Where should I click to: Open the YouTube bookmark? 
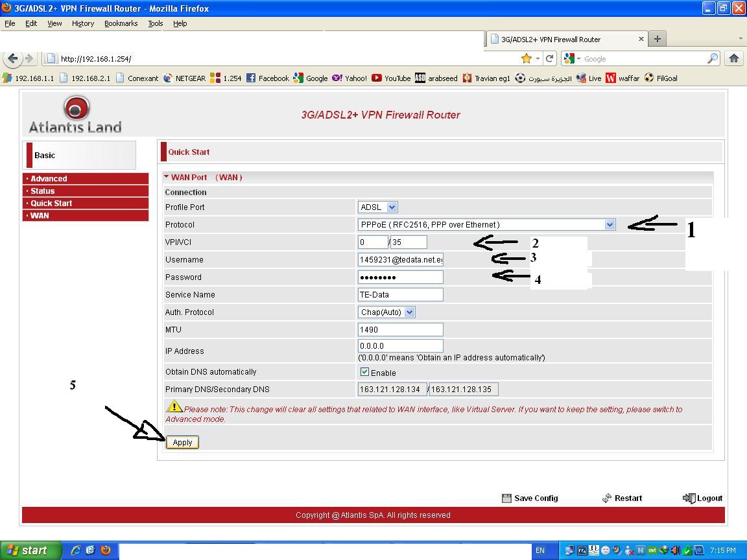(x=391, y=78)
